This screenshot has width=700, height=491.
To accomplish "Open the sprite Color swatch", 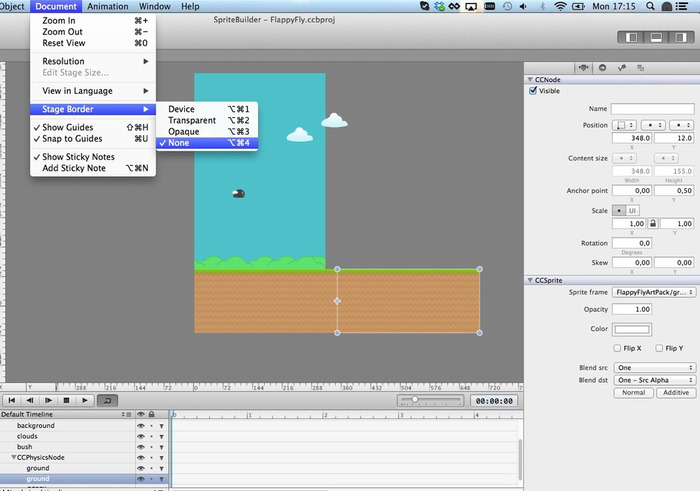I will (632, 329).
